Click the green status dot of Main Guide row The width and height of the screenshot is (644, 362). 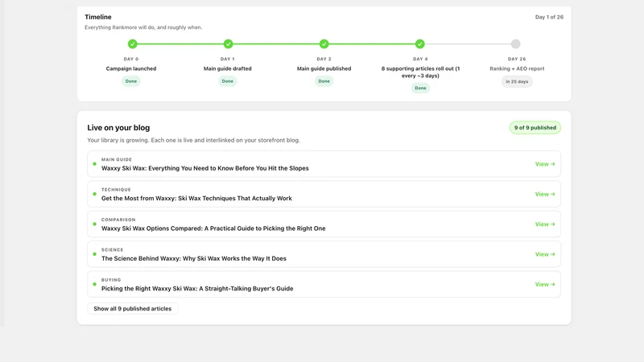point(94,164)
